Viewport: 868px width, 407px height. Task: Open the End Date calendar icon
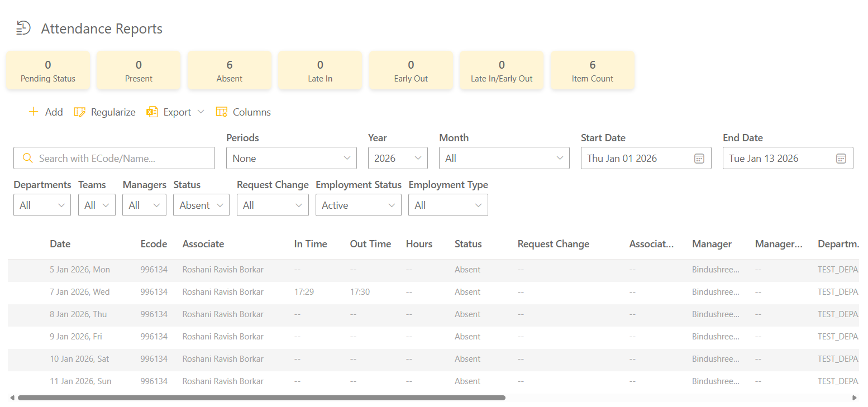[x=841, y=159]
